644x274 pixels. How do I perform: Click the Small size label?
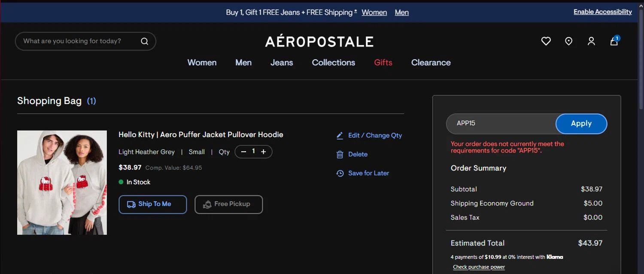click(x=197, y=152)
